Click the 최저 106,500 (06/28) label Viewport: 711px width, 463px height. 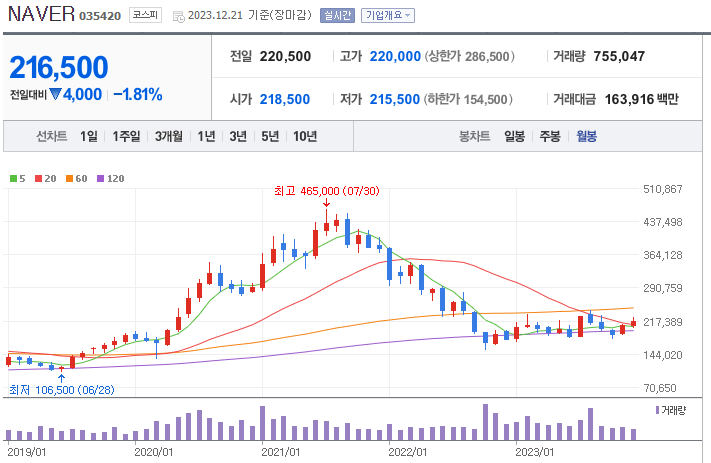pyautogui.click(x=62, y=390)
